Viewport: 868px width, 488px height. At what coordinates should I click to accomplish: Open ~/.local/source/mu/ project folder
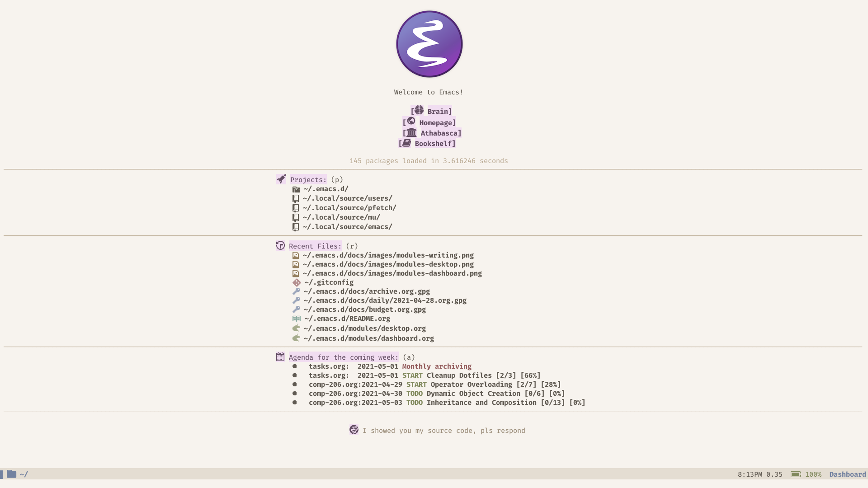(341, 217)
